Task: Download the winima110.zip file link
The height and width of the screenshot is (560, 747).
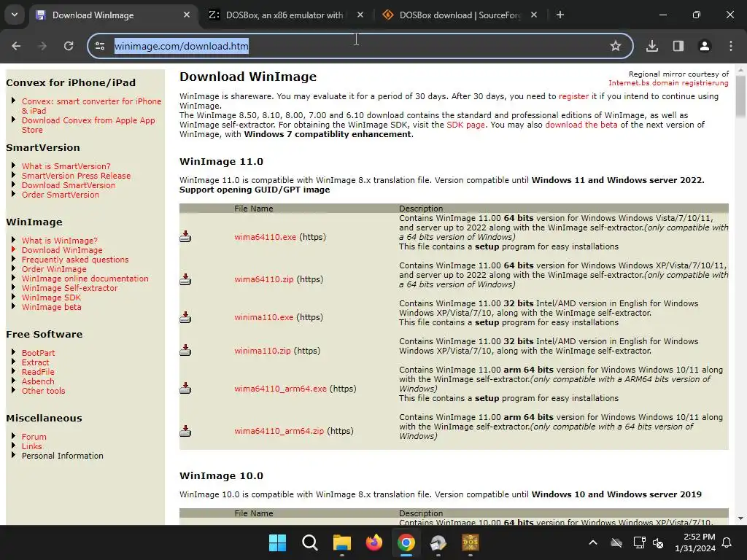Action: pyautogui.click(x=263, y=351)
